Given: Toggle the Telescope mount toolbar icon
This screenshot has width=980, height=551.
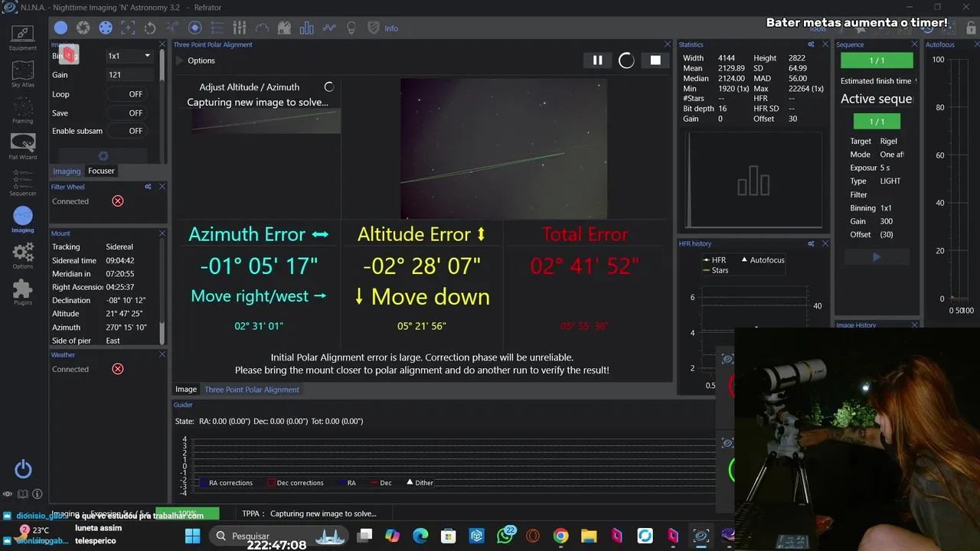Looking at the screenshot, I should click(x=172, y=28).
